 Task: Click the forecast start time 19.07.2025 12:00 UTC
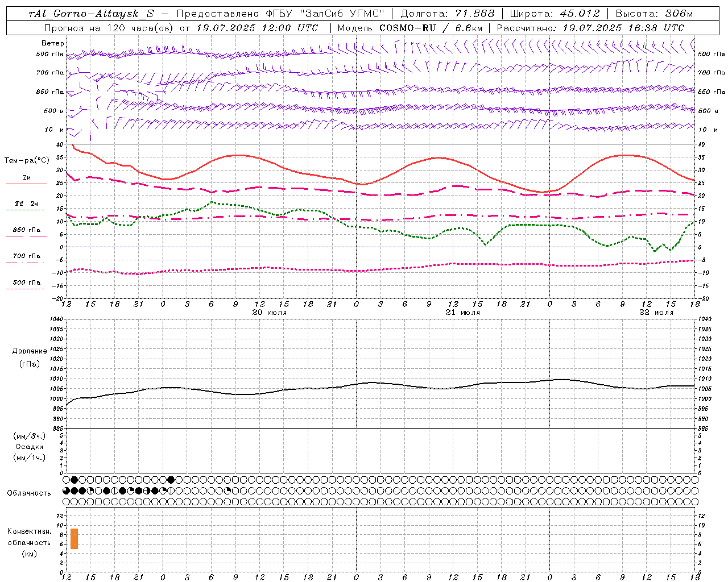click(257, 28)
